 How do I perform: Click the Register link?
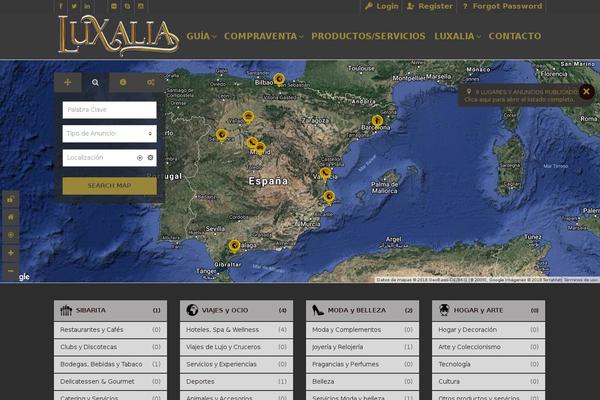pos(430,6)
